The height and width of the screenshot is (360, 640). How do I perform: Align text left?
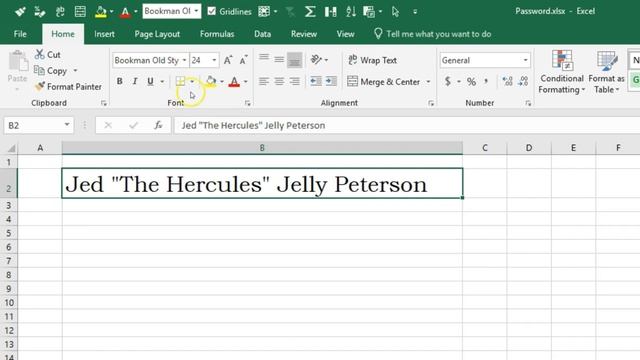[264, 81]
